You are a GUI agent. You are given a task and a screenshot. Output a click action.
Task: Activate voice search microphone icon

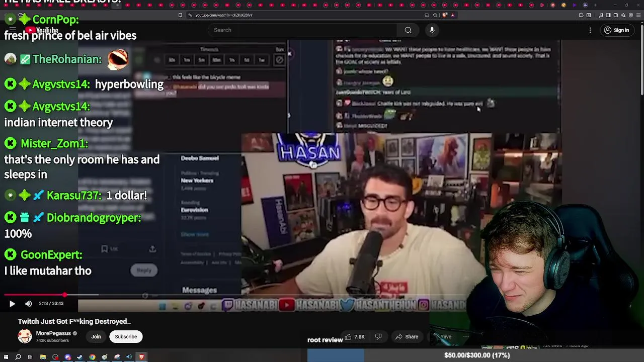(x=432, y=30)
